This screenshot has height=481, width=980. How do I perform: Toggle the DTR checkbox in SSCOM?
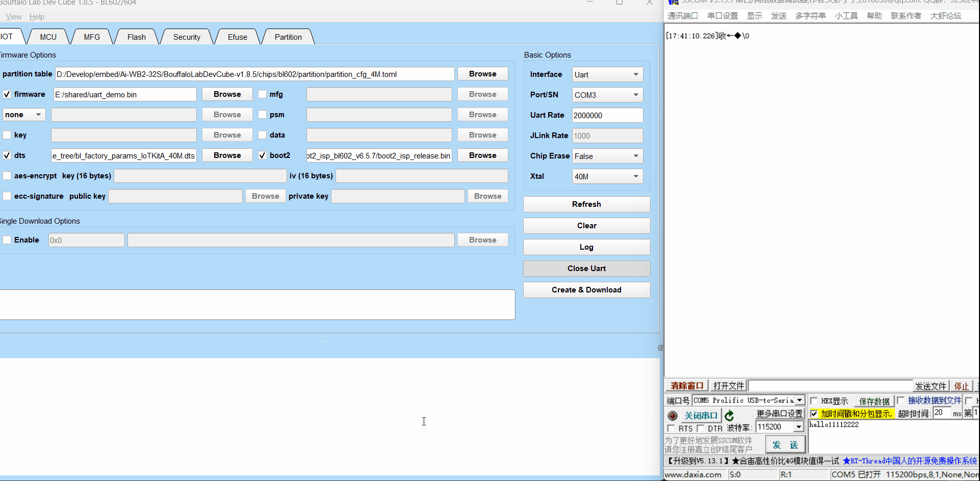pos(701,429)
